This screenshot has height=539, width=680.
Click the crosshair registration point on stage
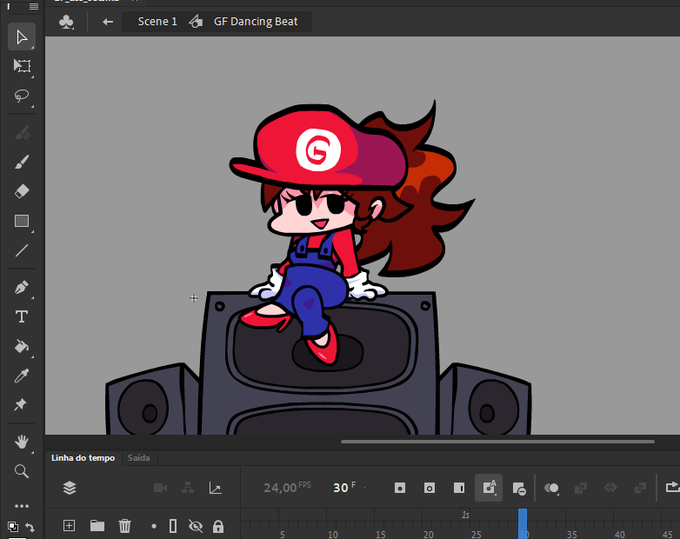pos(194,298)
